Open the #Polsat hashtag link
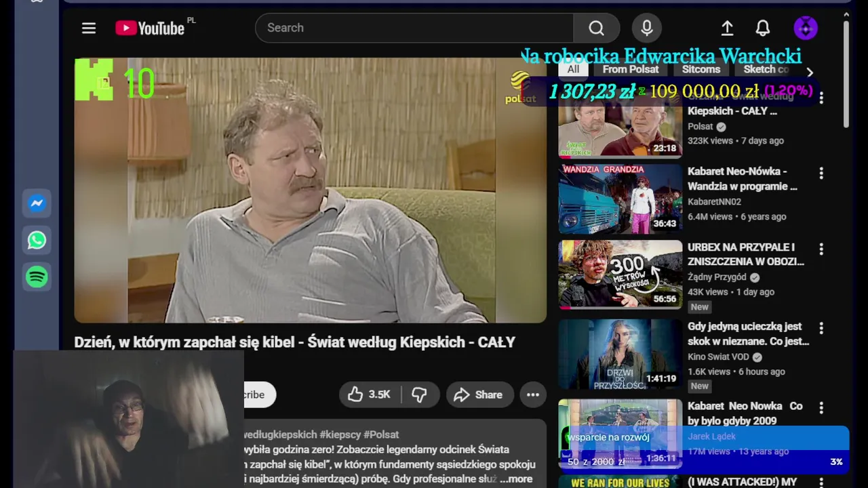The image size is (868, 488). point(381,434)
